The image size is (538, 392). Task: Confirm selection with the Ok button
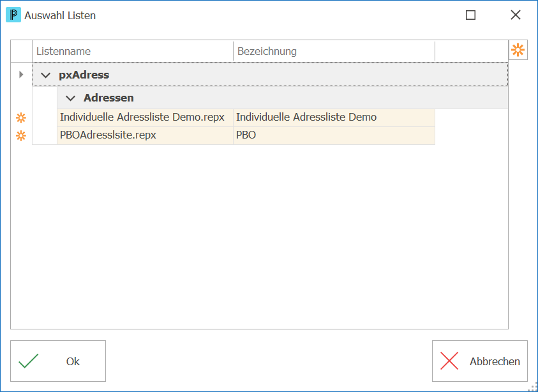(58, 361)
